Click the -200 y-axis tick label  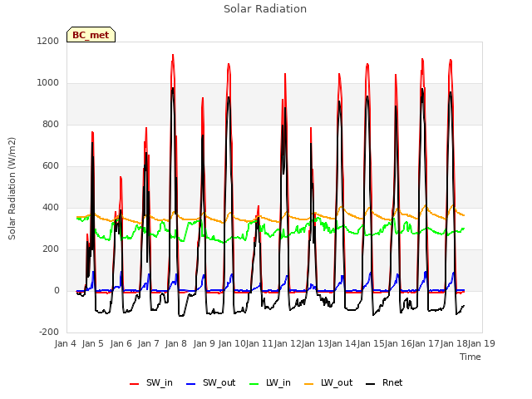(x=49, y=332)
